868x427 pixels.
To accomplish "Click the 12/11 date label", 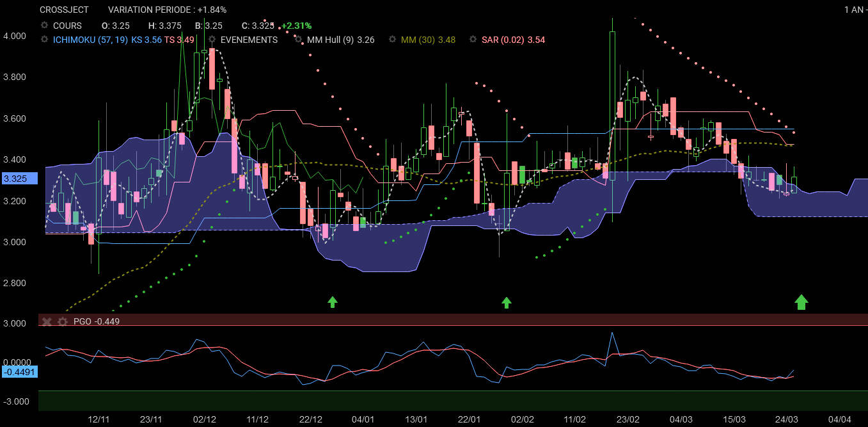I will tap(99, 419).
